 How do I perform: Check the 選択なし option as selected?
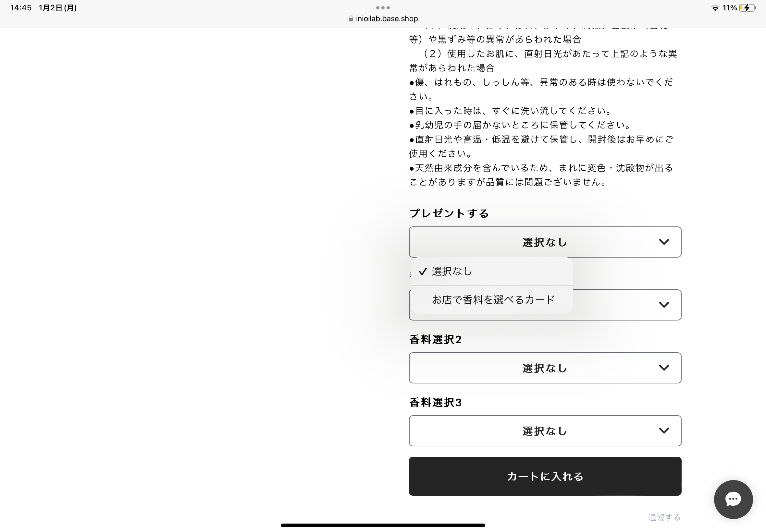[x=452, y=271]
